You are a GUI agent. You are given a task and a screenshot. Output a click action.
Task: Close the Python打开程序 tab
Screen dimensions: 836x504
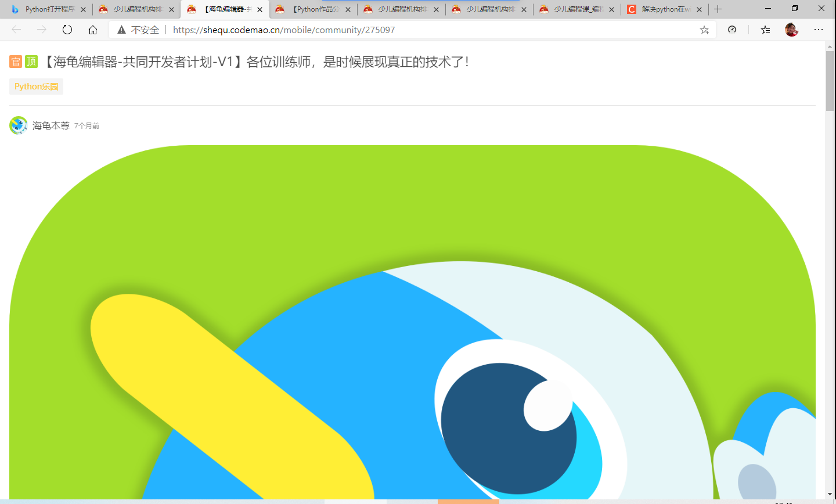(84, 9)
